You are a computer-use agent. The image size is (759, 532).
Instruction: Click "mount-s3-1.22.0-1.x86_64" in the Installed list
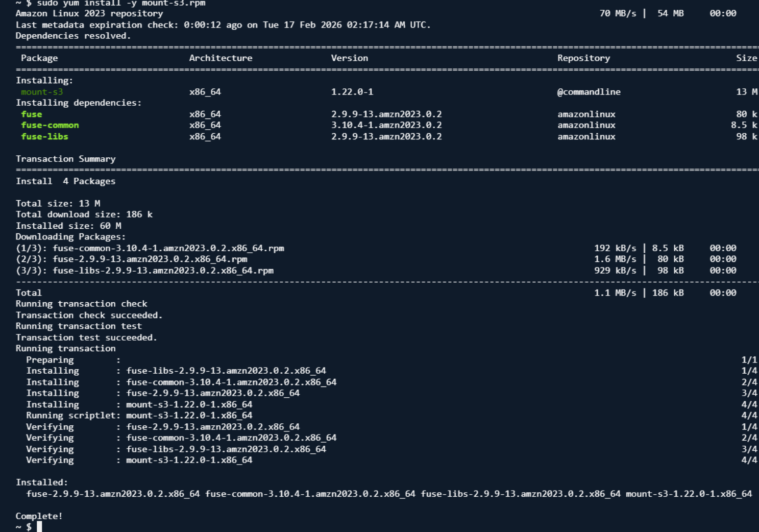(689, 494)
